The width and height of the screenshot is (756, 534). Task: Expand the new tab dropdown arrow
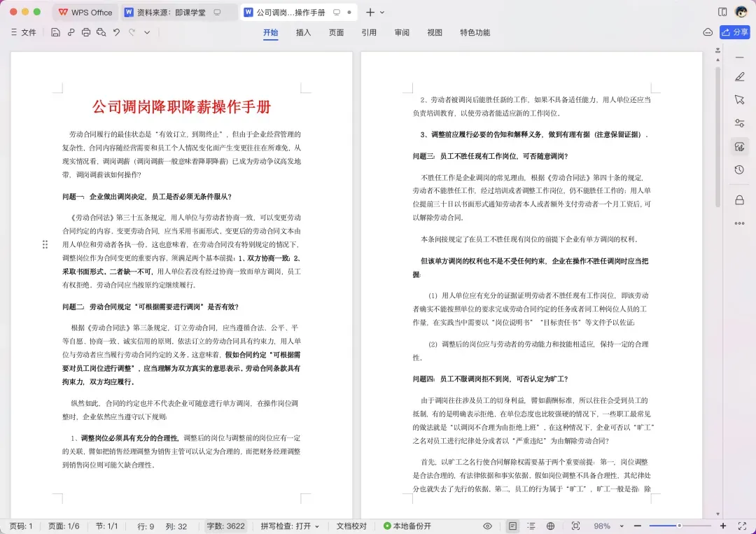382,13
